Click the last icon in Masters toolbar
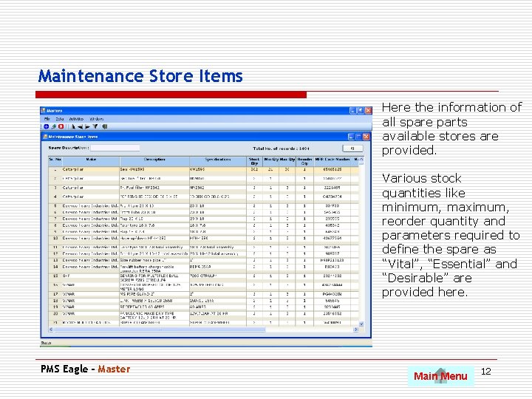 pos(105,126)
